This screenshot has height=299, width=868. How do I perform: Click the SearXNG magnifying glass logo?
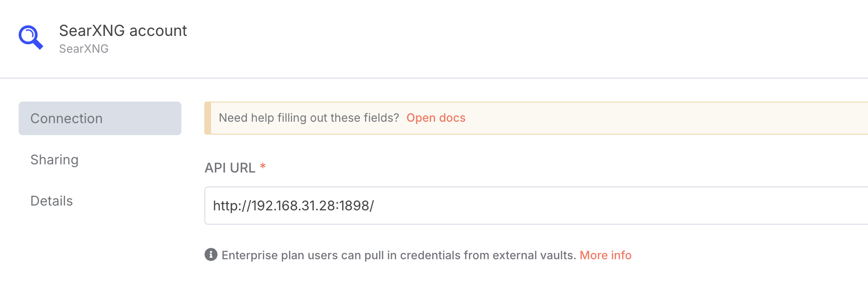coord(31,37)
